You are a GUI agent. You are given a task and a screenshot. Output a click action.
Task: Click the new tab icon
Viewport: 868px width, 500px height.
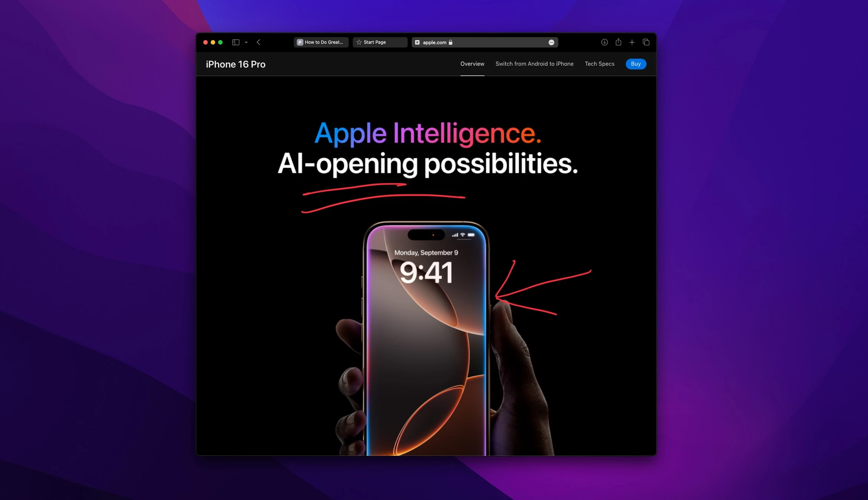632,42
